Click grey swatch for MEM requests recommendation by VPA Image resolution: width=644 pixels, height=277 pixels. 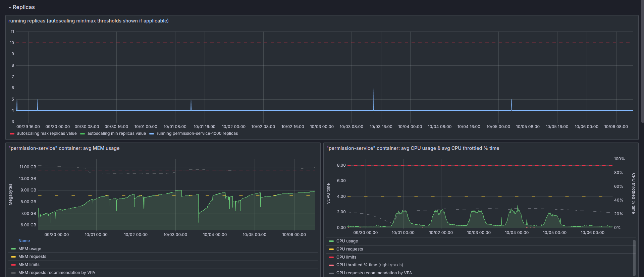13,273
